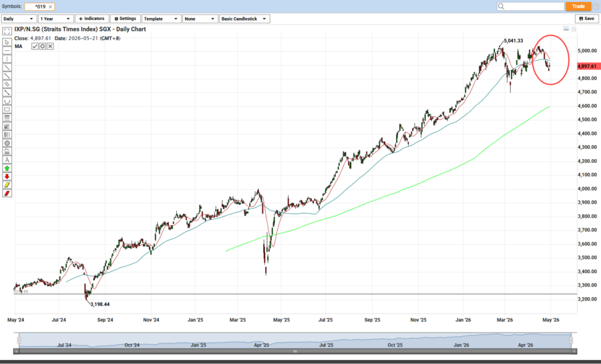
Task: Grab the timeline range slider's left handle
Action: click(x=19, y=340)
